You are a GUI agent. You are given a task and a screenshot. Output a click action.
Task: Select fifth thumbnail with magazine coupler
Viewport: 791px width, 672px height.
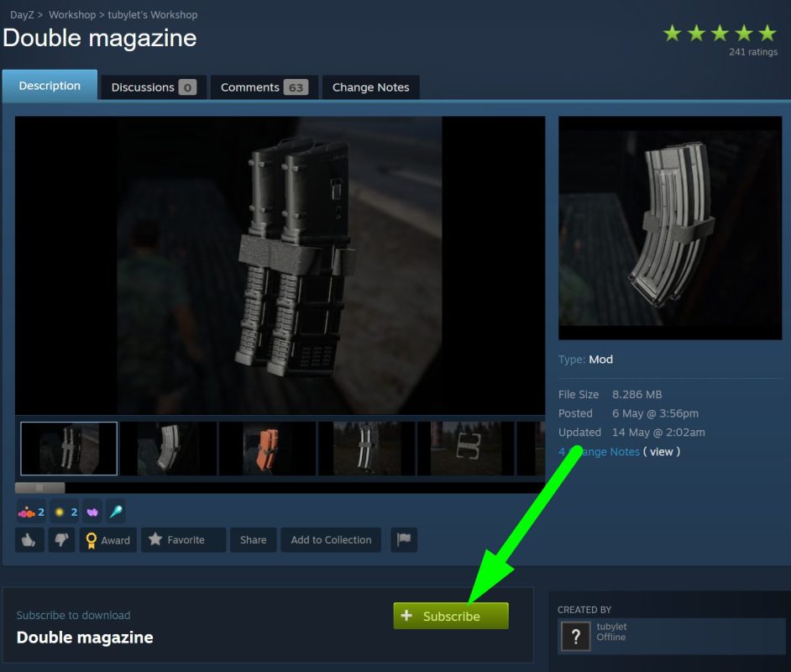[x=467, y=449]
